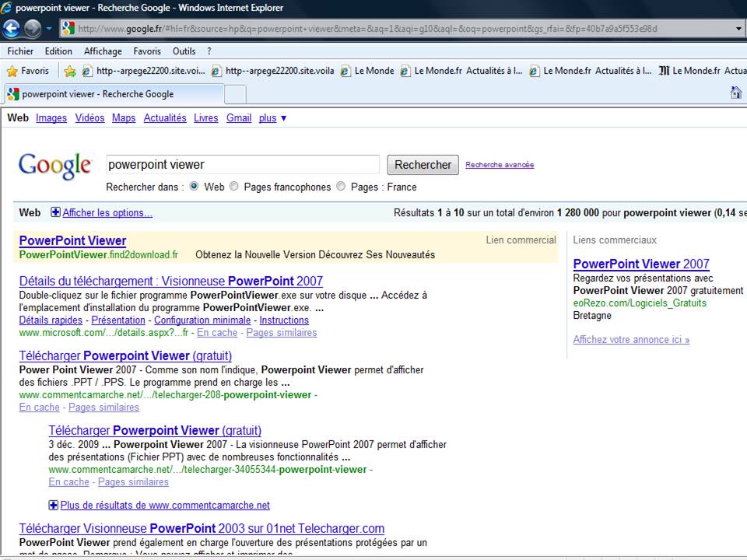Expand the address bar URL history dropdown

(x=738, y=29)
